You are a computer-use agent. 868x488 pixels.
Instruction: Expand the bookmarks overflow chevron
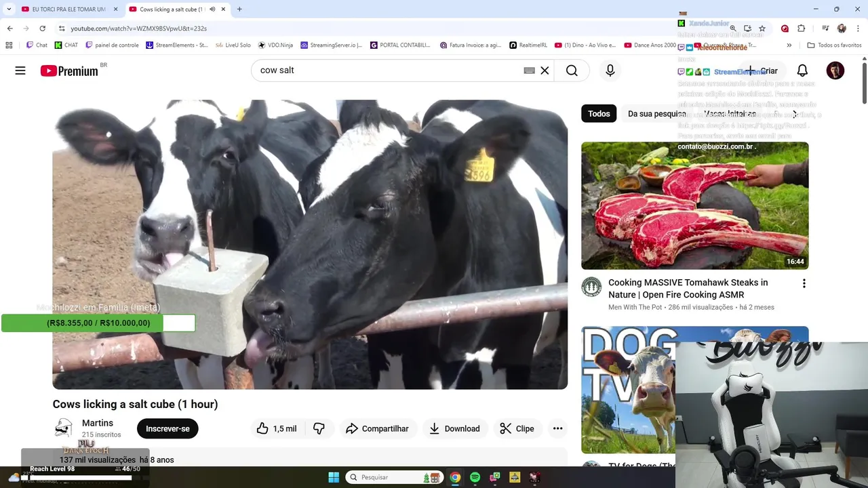(789, 45)
